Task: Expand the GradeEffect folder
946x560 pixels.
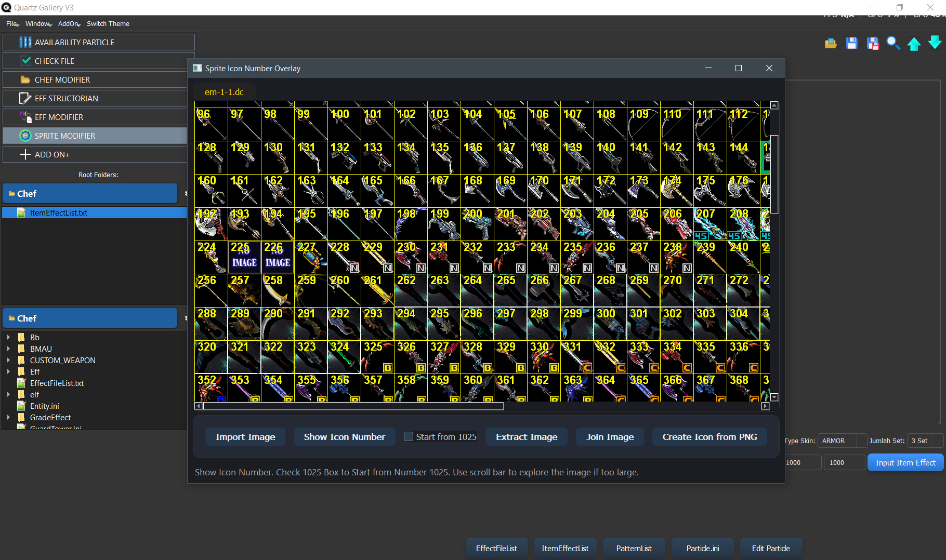Action: [8, 417]
